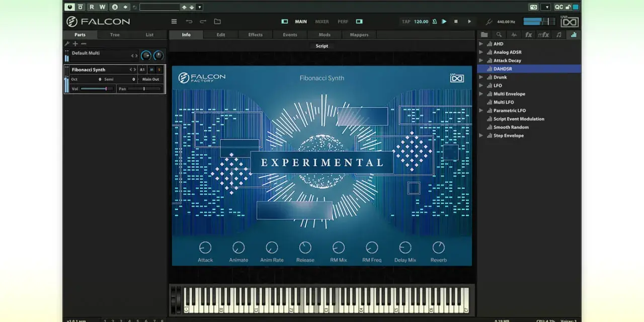Expand the LFO entry
This screenshot has width=644, height=322.
click(481, 86)
